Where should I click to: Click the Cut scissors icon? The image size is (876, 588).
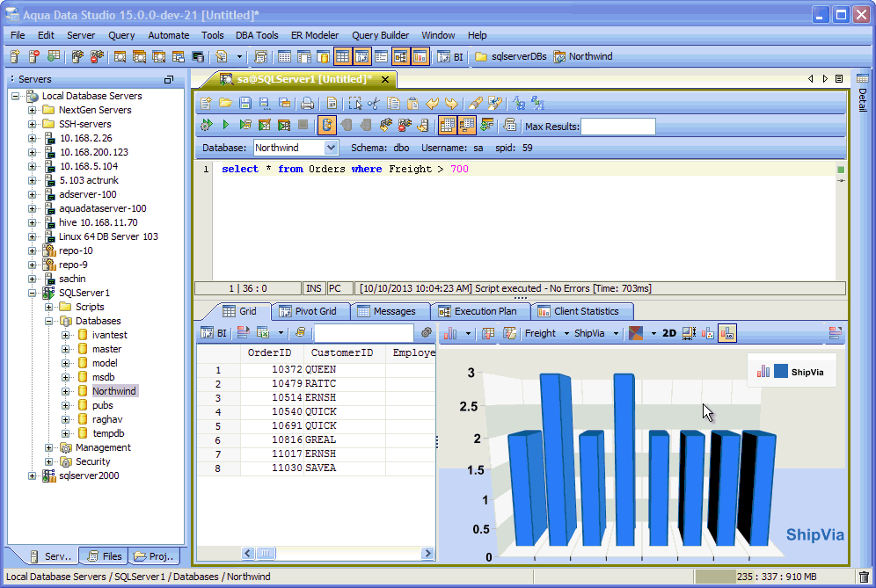pyautogui.click(x=374, y=104)
